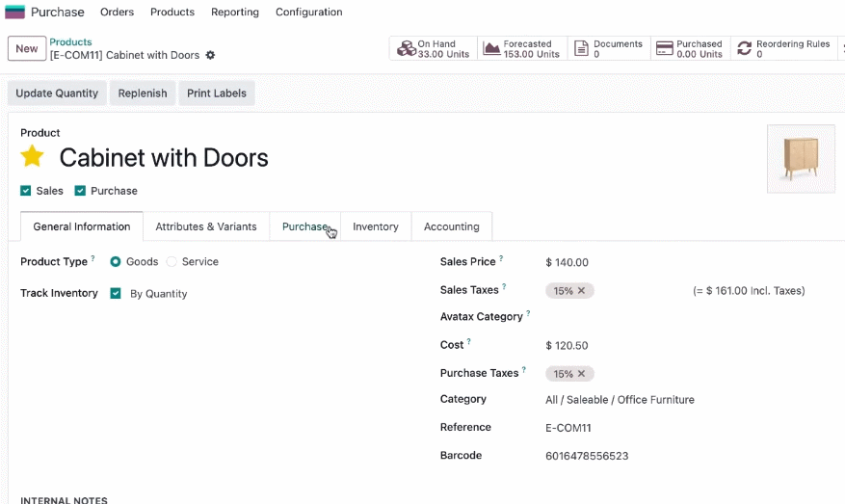View Purchased units stat button
845x504 pixels.
click(x=690, y=48)
